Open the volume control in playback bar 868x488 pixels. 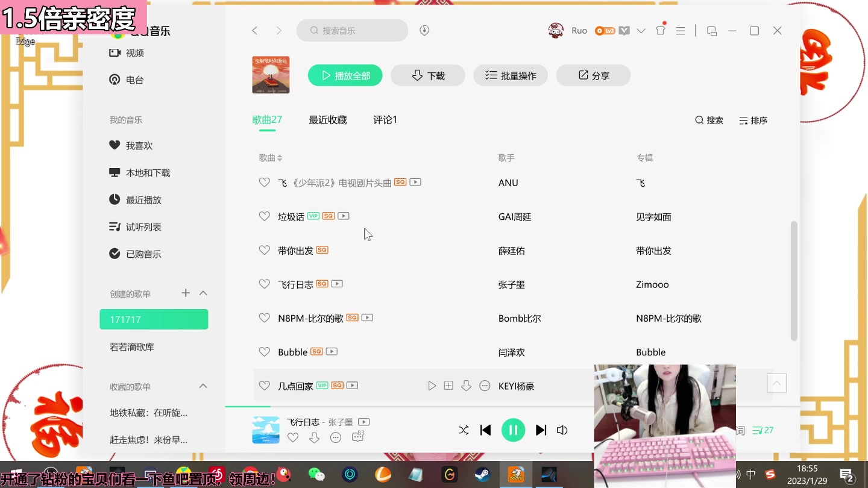pos(562,430)
